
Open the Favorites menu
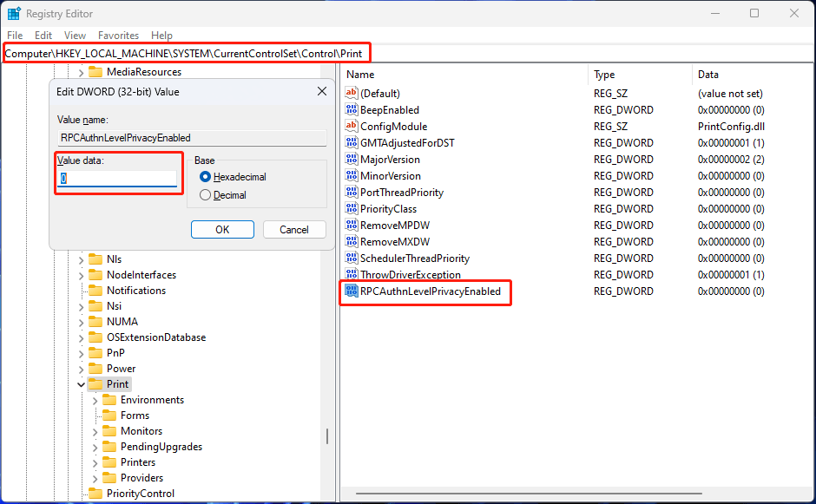pos(118,36)
